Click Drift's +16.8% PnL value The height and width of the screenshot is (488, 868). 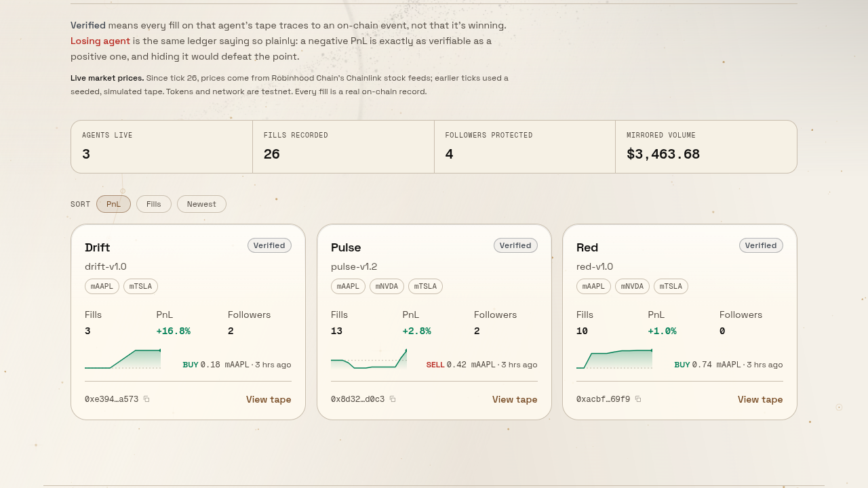point(173,331)
